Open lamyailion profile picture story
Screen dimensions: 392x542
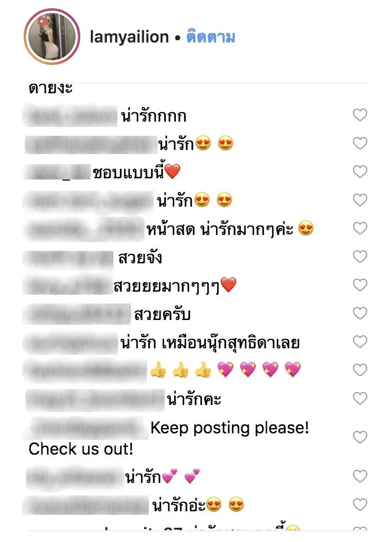click(52, 37)
